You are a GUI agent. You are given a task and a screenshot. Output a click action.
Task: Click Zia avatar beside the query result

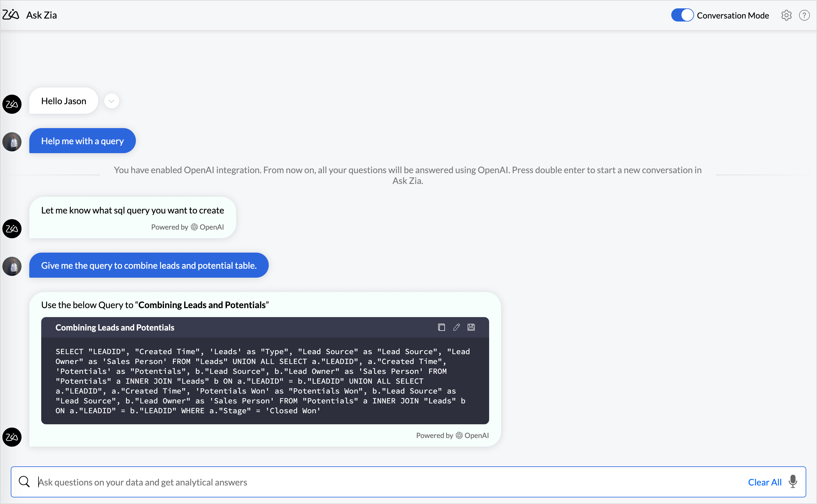click(12, 437)
